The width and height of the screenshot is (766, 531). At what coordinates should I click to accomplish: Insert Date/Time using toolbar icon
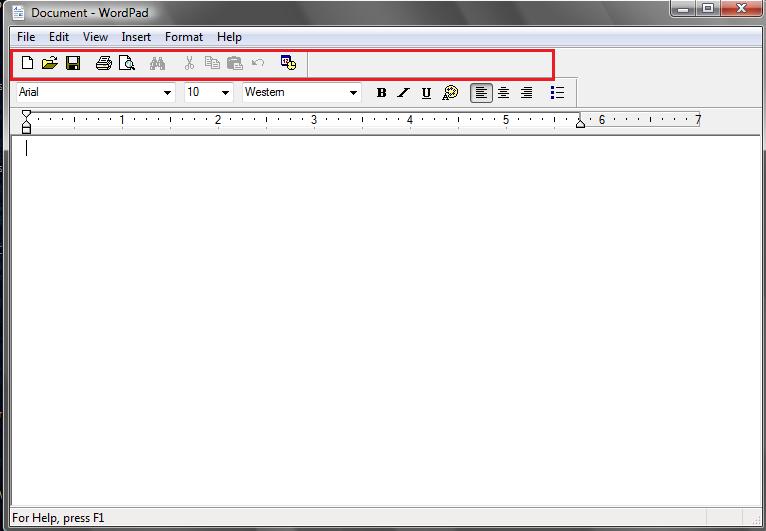point(288,63)
